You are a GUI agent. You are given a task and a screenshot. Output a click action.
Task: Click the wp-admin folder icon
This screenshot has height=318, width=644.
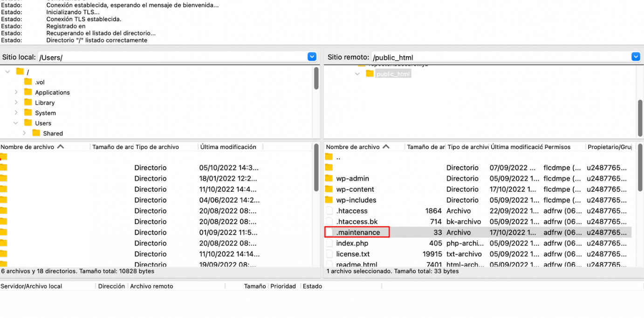coord(329,178)
